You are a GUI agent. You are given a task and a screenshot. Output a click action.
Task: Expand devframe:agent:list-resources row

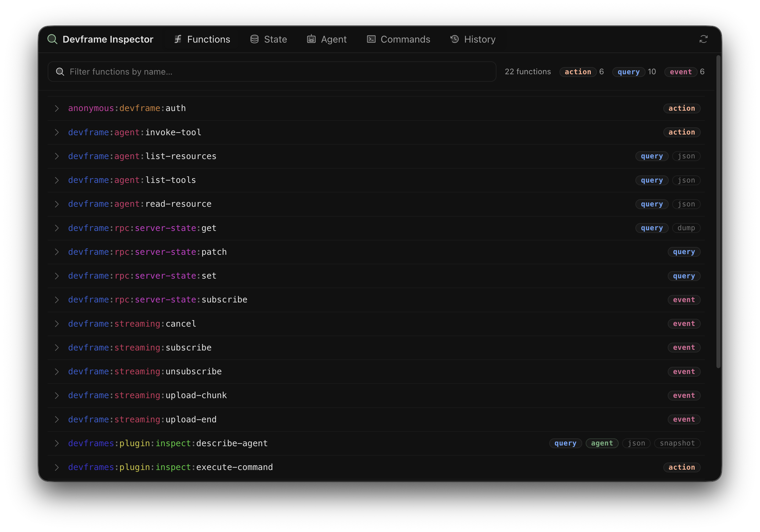[376, 156]
